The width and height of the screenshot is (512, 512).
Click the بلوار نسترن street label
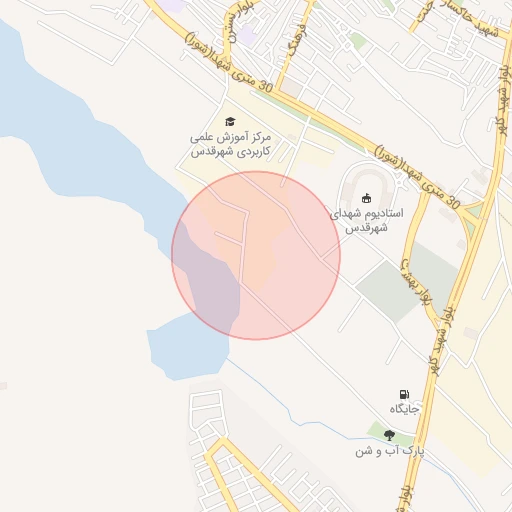click(241, 21)
